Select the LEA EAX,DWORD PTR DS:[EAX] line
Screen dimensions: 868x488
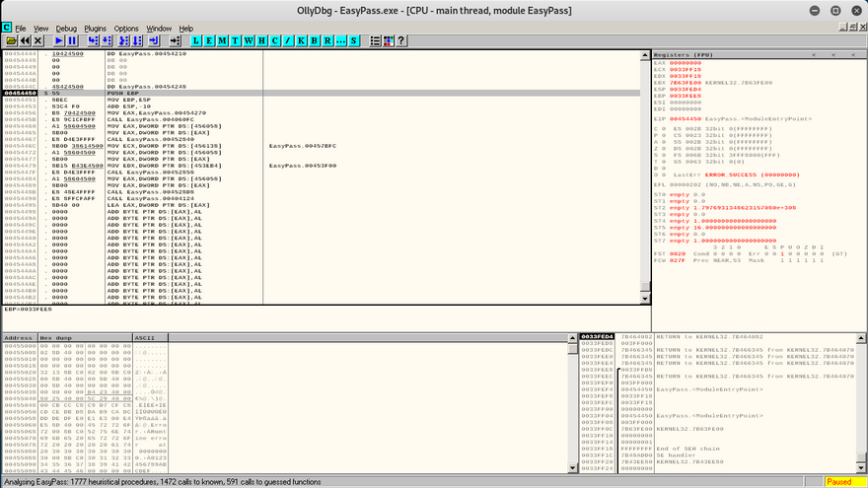[322, 205]
